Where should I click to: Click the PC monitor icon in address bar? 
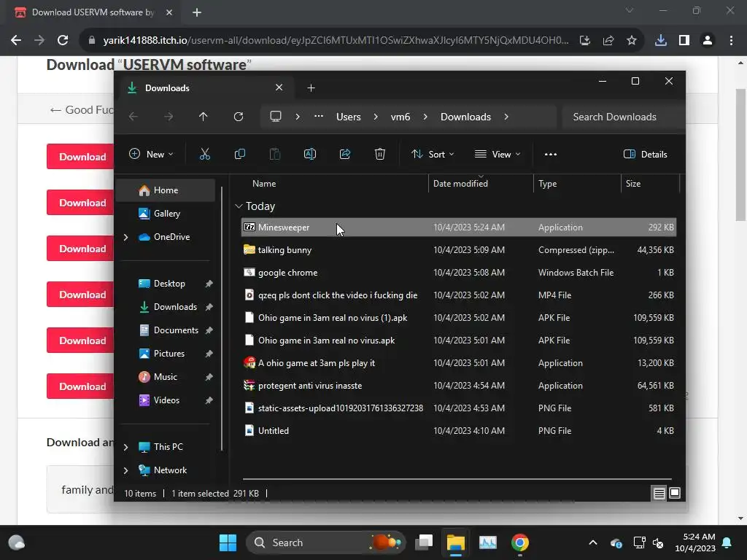(275, 117)
